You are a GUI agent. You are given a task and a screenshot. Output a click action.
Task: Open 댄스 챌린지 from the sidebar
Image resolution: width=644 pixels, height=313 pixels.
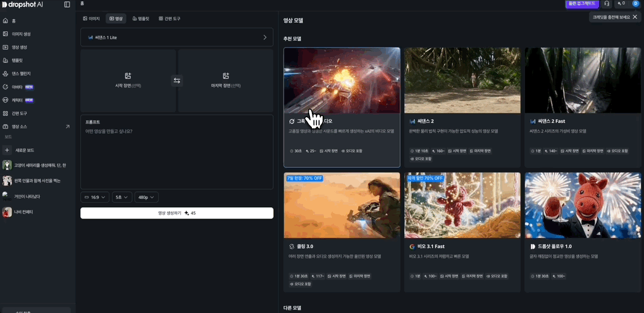[21, 73]
